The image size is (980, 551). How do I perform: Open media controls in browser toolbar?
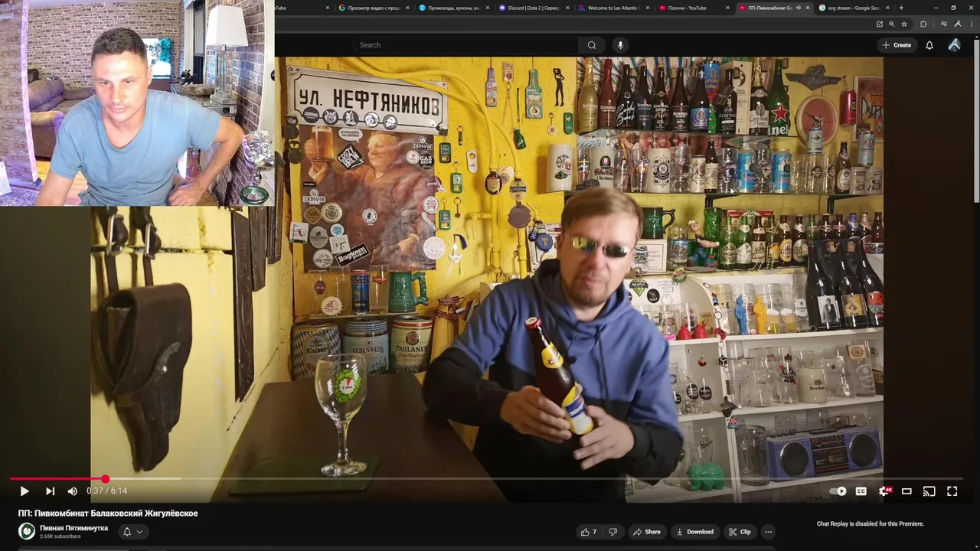pyautogui.click(x=944, y=24)
